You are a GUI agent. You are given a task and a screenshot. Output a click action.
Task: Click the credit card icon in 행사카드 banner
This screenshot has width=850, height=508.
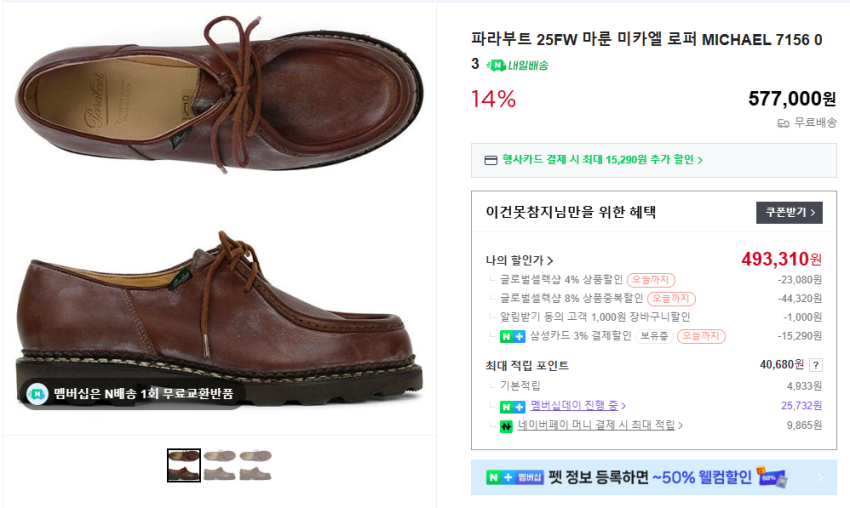(x=490, y=160)
